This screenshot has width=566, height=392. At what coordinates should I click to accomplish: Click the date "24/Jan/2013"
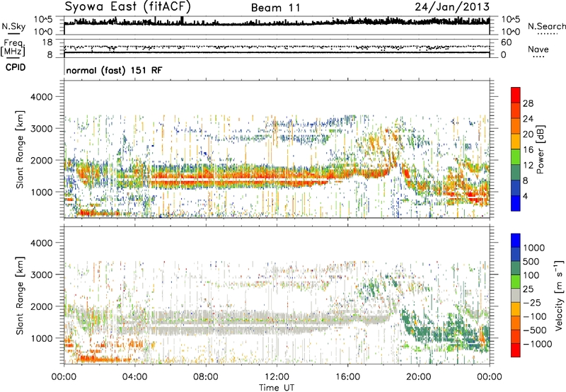452,6
